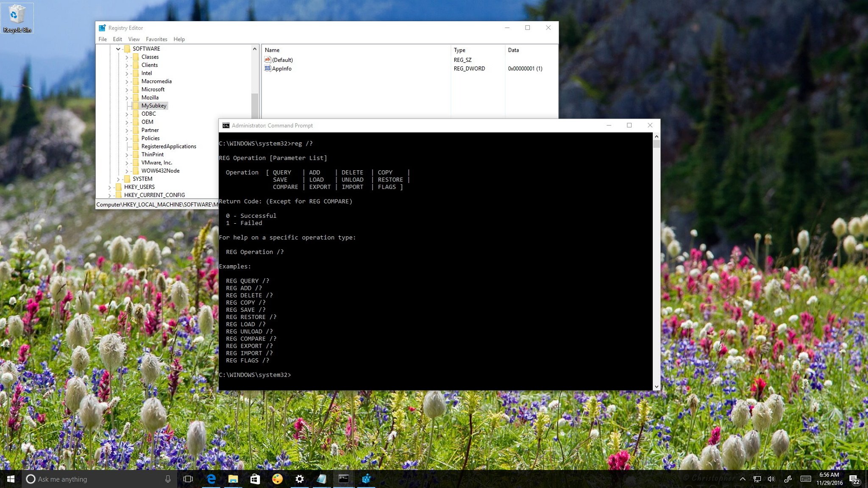
Task: Select the AppInfo registry value
Action: (281, 69)
